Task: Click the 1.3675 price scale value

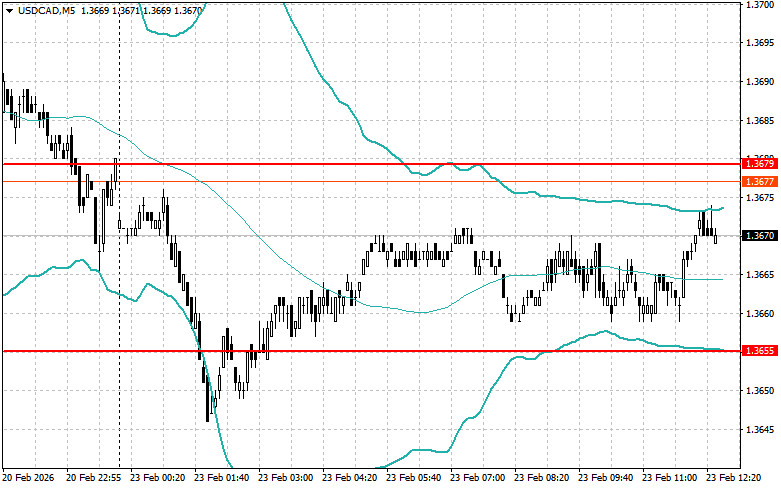Action: 760,198
